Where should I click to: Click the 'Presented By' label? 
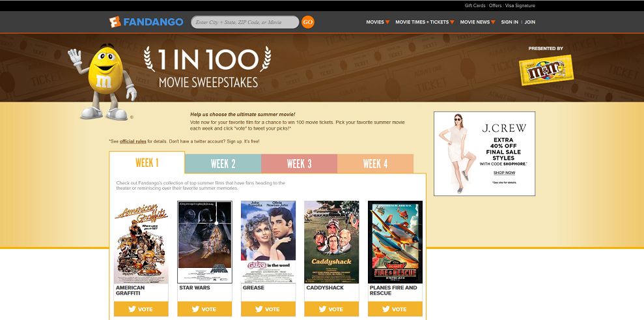[x=546, y=48]
